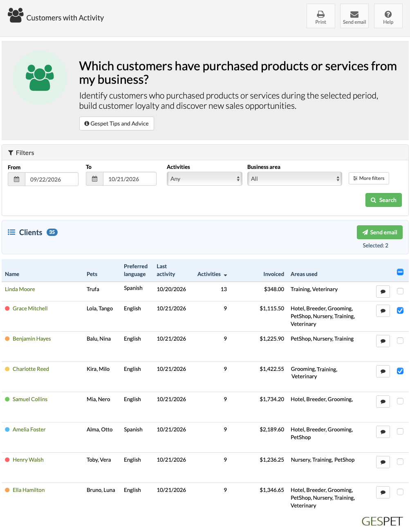This screenshot has width=410, height=532.
Task: Open comment bubble for Charlotte Reed
Action: pyautogui.click(x=383, y=371)
